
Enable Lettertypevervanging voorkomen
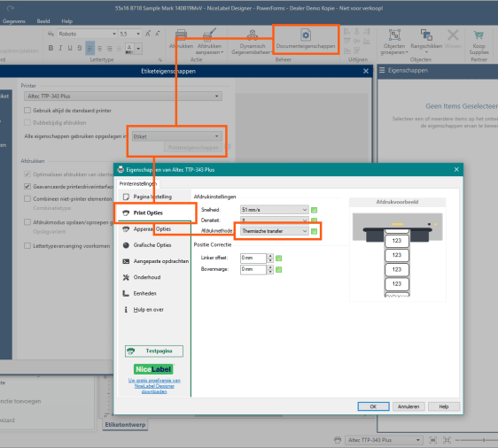point(27,246)
